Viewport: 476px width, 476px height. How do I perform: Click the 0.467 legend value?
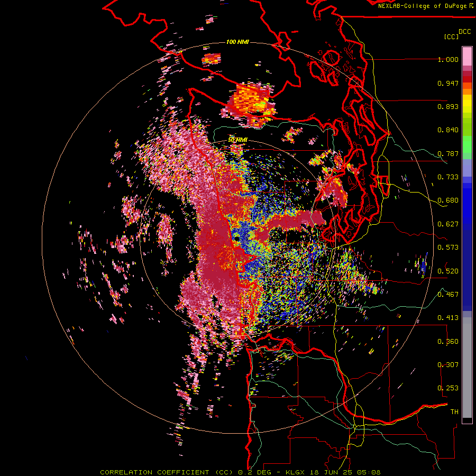(448, 295)
